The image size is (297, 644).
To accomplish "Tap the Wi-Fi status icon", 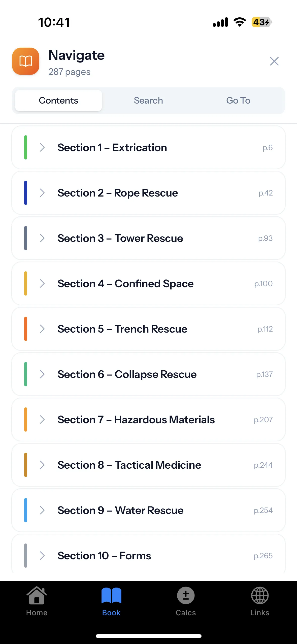I will click(x=240, y=22).
